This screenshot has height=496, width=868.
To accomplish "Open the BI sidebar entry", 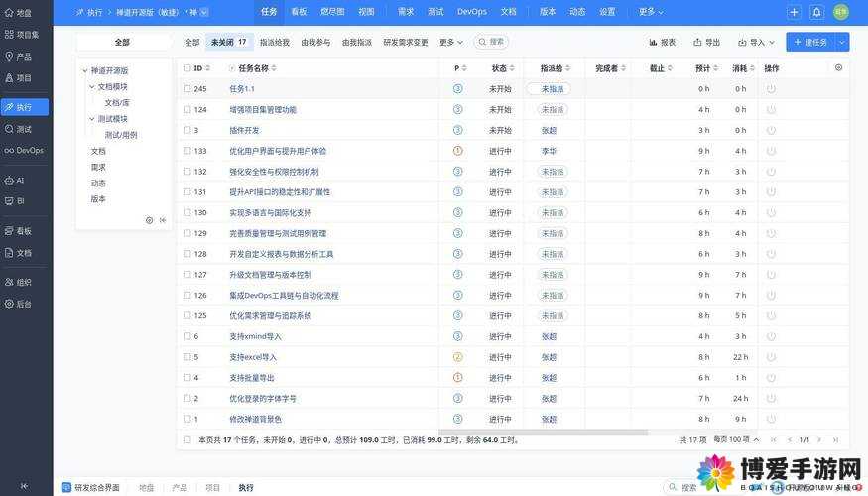I will [15, 201].
